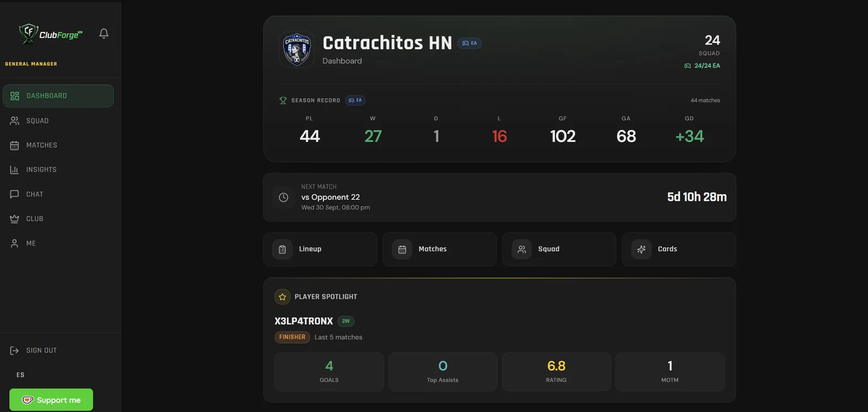The image size is (868, 412).
Task: Go to Squad in the sidebar
Action: click(x=59, y=121)
